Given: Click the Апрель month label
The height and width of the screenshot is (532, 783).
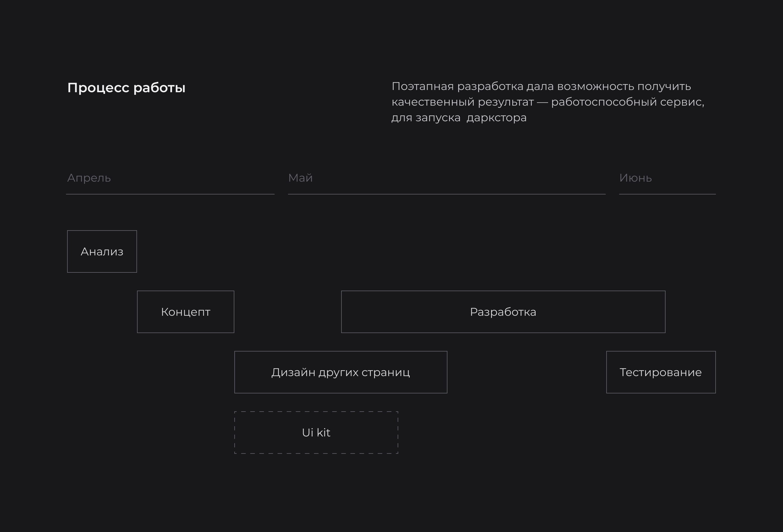Looking at the screenshot, I should pos(89,178).
